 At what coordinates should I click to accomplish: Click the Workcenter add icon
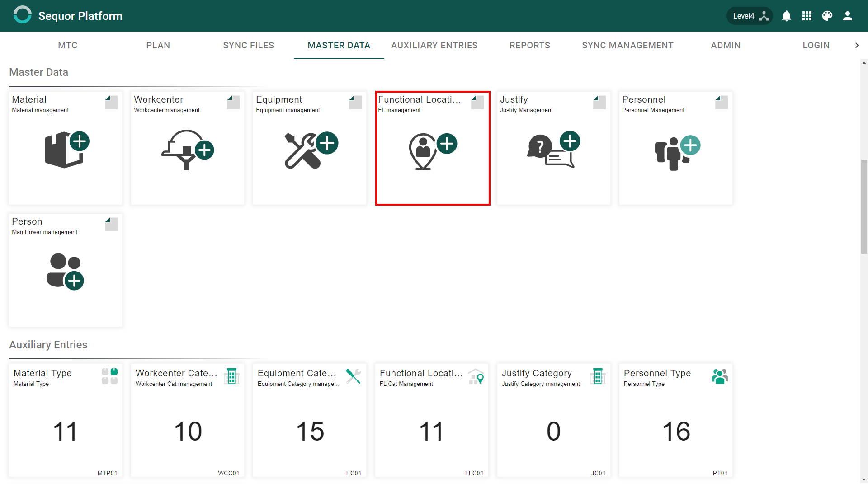(x=188, y=150)
